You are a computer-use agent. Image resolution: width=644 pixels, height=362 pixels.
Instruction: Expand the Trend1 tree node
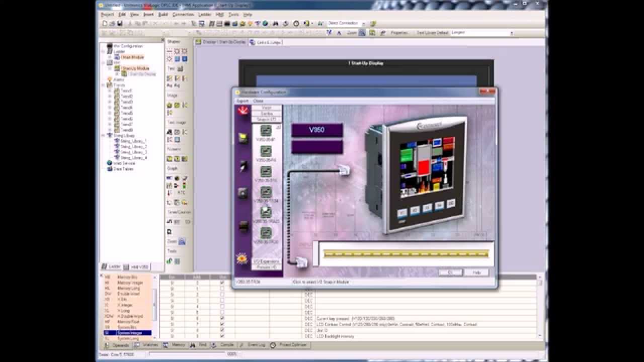coord(110,91)
